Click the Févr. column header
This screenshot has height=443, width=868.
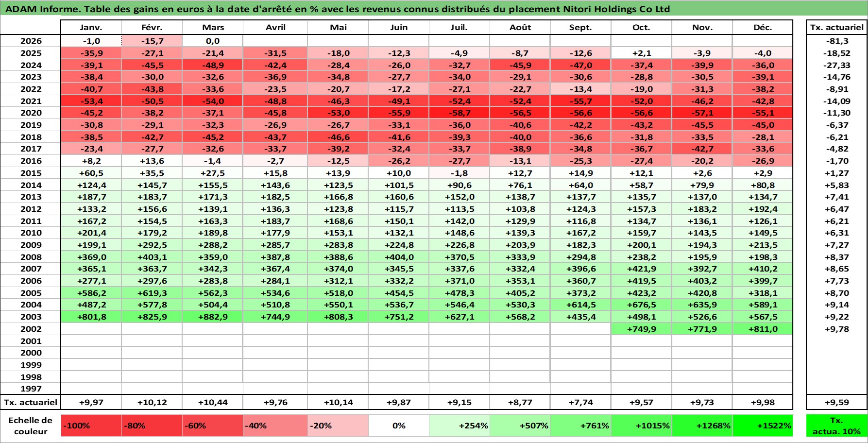(x=152, y=27)
